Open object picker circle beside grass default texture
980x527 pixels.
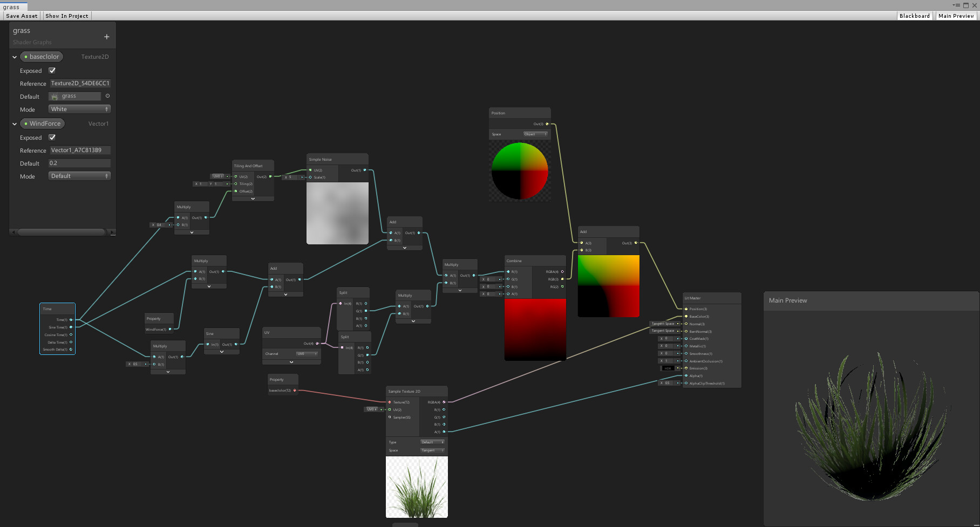(107, 96)
